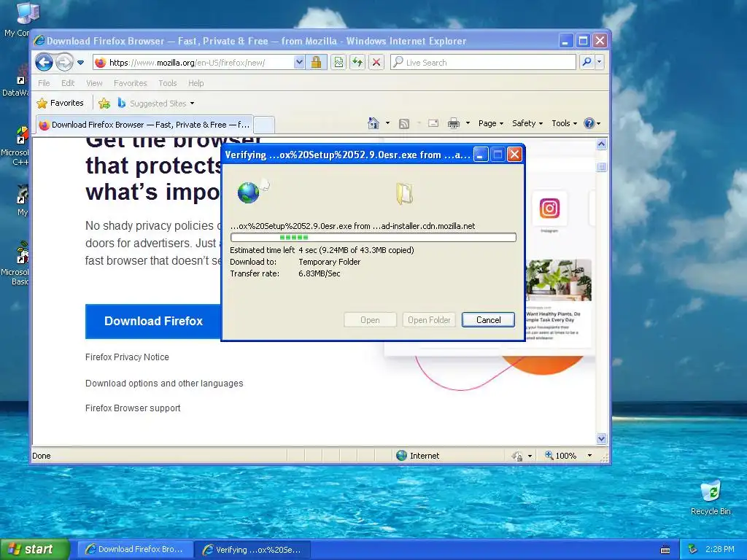Click the Refresh page icon
This screenshot has width=747, height=560.
(x=357, y=63)
